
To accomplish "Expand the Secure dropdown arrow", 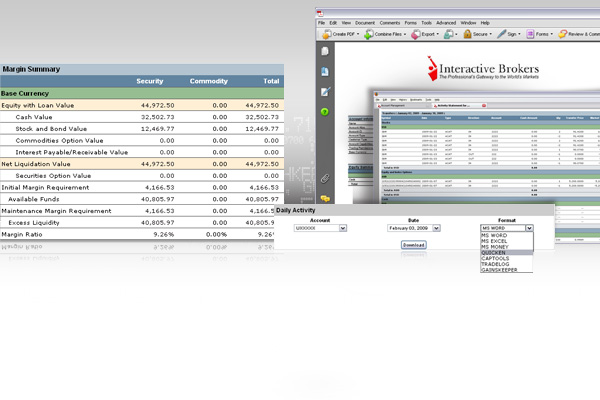I will [491, 34].
